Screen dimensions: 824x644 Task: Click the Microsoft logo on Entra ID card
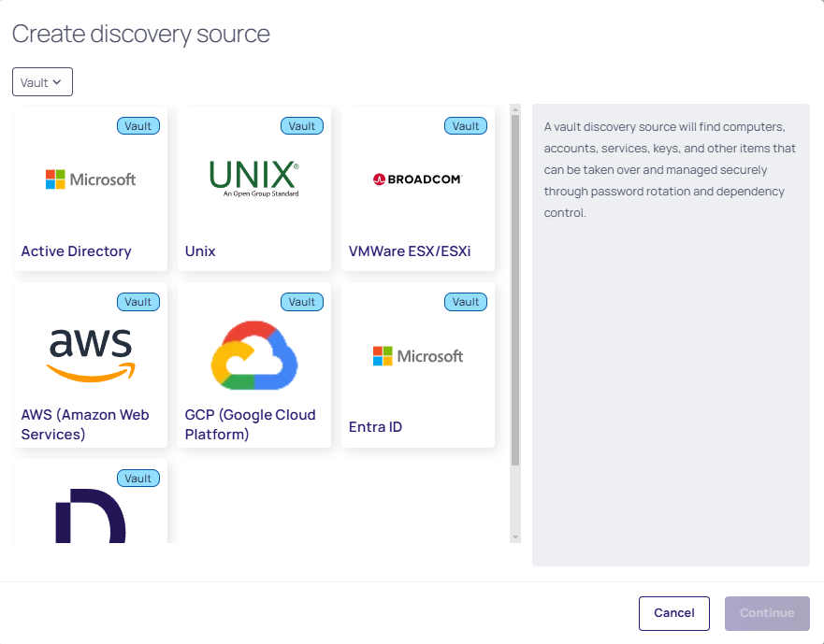coord(417,355)
